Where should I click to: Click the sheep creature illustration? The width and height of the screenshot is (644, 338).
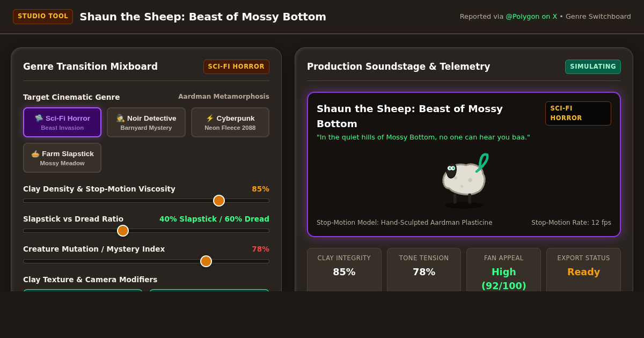(x=464, y=181)
